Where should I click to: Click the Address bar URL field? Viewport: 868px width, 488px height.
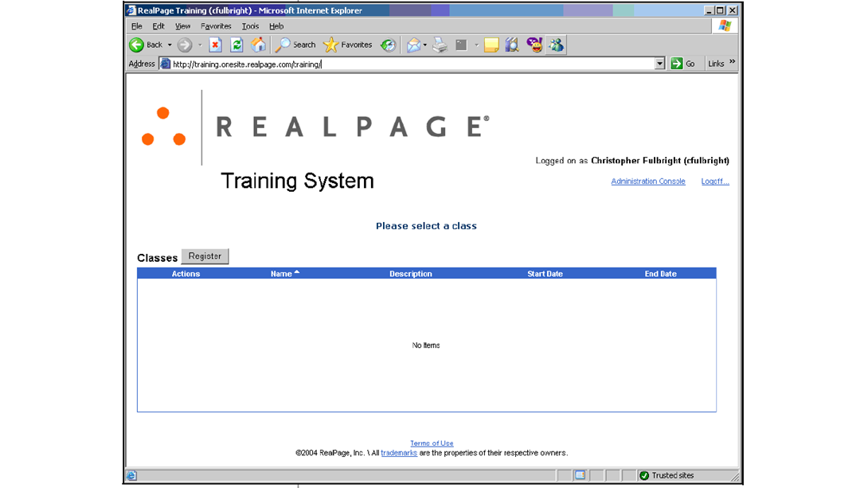pos(412,64)
